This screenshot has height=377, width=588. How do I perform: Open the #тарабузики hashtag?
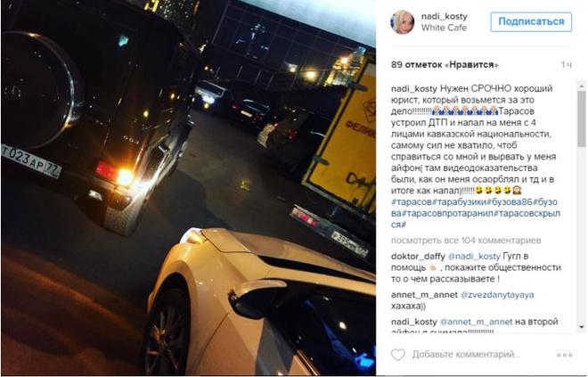[x=460, y=202]
